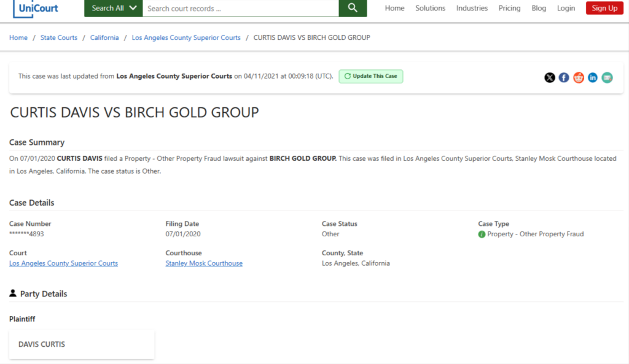Click the 'Property - Other Property Fraud' case type text

(535, 234)
